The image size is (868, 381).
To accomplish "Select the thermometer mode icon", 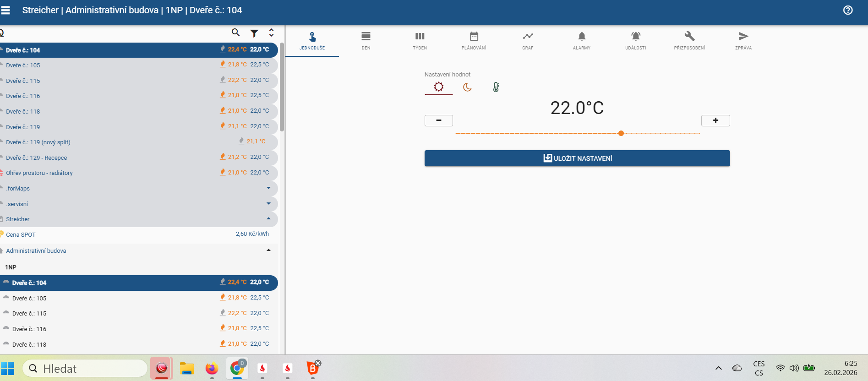I will [496, 87].
